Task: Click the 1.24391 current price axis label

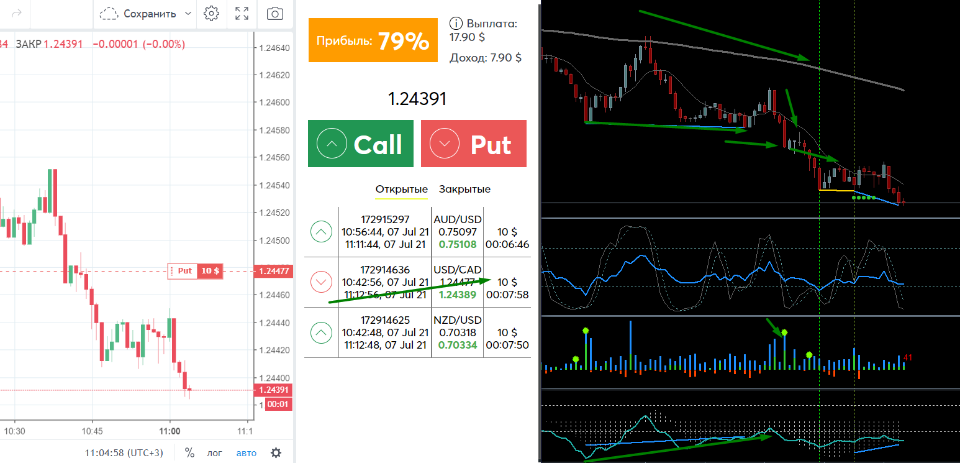Action: [274, 390]
